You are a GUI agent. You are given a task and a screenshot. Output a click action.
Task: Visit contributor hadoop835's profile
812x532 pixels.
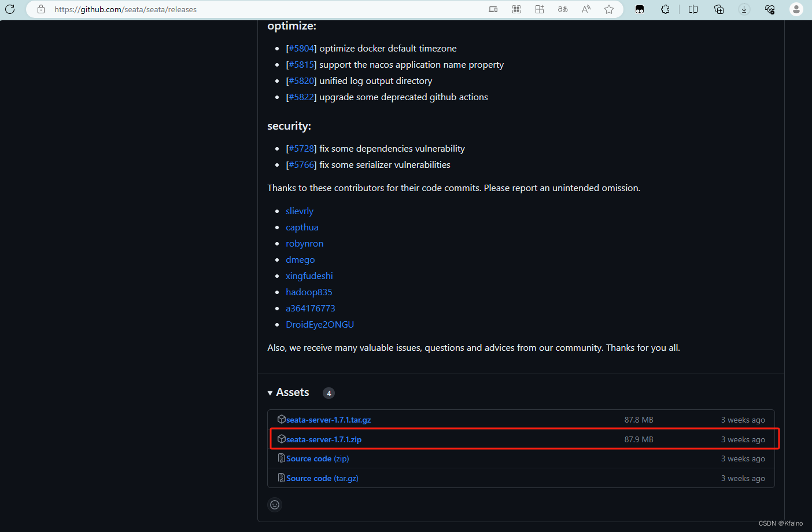click(x=309, y=292)
